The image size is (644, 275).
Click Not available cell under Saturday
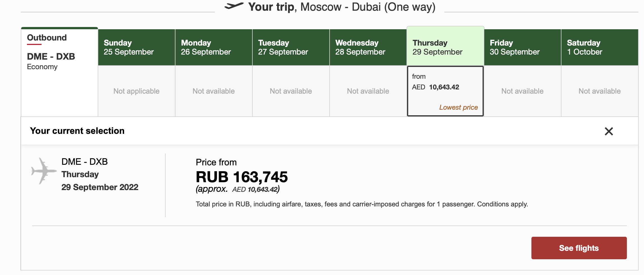[600, 91]
